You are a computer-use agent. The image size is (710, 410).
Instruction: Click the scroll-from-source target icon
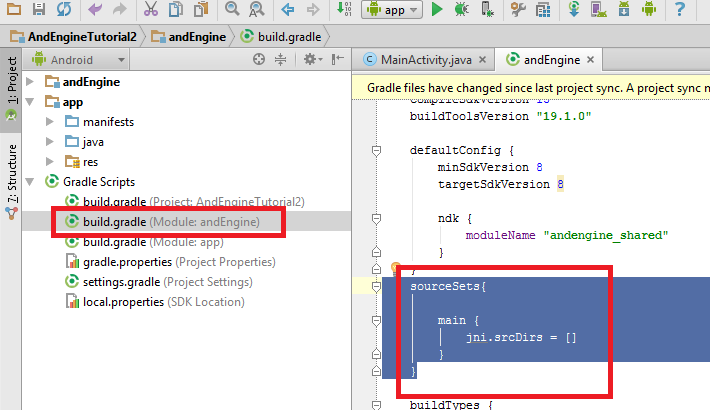coord(259,60)
